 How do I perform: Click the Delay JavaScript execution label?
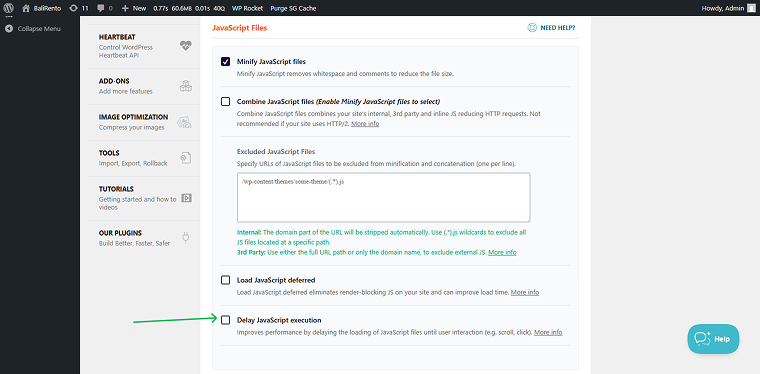tap(279, 320)
